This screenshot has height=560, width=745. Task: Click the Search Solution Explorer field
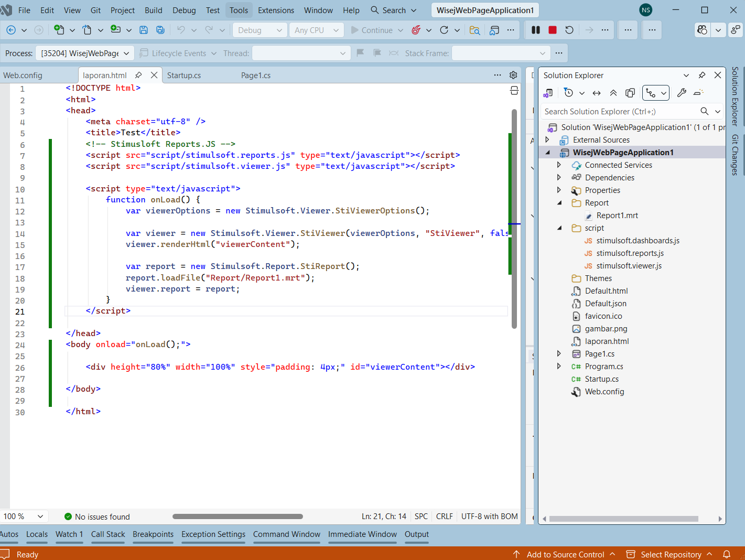click(x=620, y=112)
